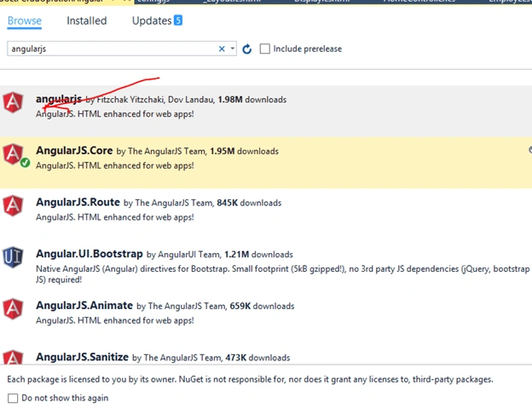Open the Updates tab
The width and height of the screenshot is (532, 408).
pyautogui.click(x=152, y=20)
